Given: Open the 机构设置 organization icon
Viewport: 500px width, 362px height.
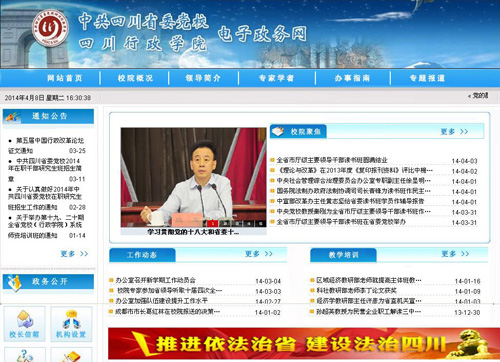Looking at the screenshot, I should tap(71, 324).
